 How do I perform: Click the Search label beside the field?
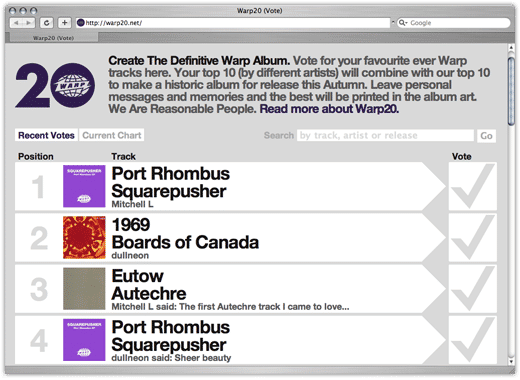coord(279,135)
